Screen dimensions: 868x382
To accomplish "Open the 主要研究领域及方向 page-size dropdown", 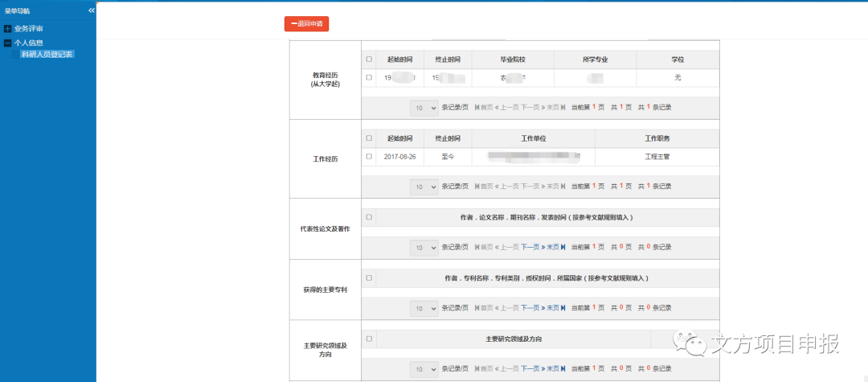I will point(424,369).
